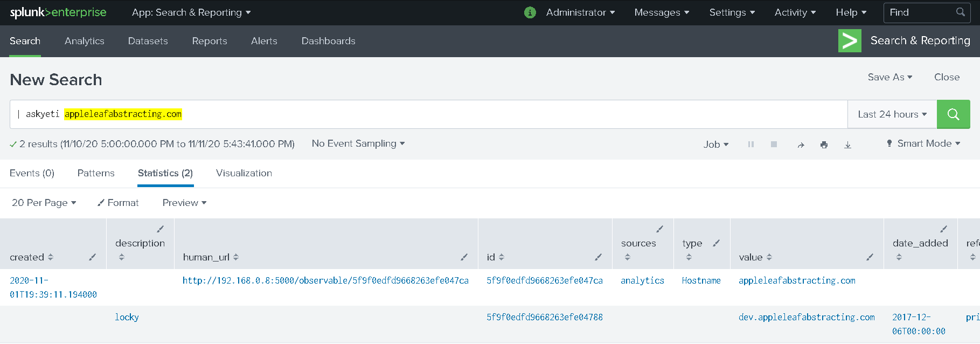
Task: Sort by date_added column arrows
Action: point(899,257)
